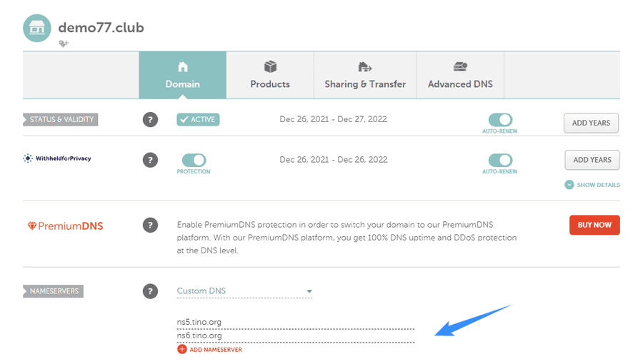The width and height of the screenshot is (643, 364).
Task: Go to Sharing & Transfer tab
Action: click(365, 76)
